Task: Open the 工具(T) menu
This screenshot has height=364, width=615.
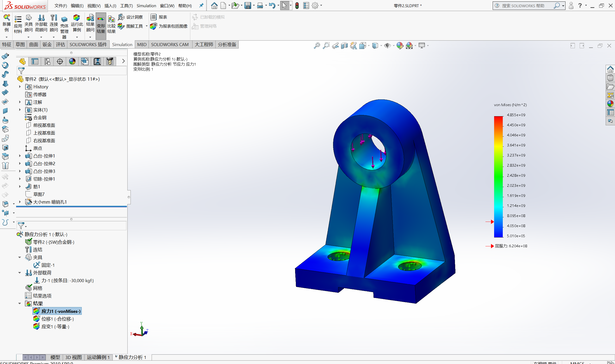Action: (x=126, y=6)
